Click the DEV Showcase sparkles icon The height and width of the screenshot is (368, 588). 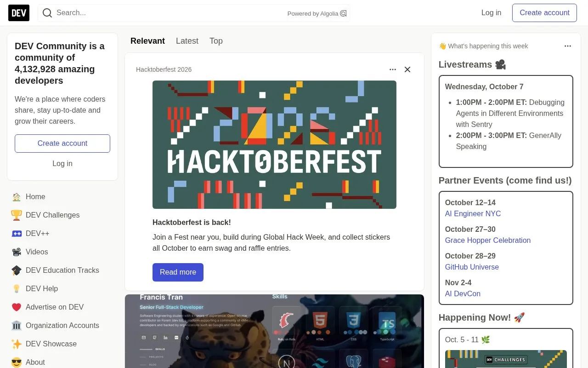click(17, 344)
